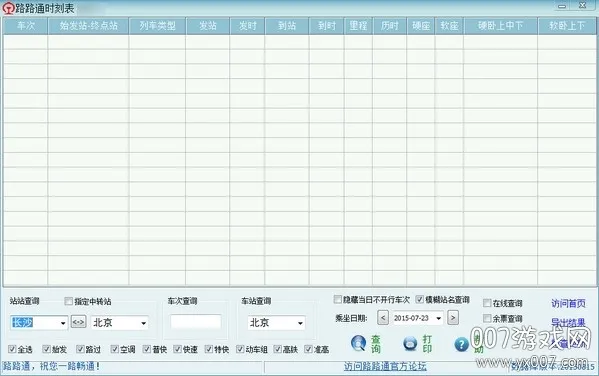Click the 里程 column header

point(358,26)
